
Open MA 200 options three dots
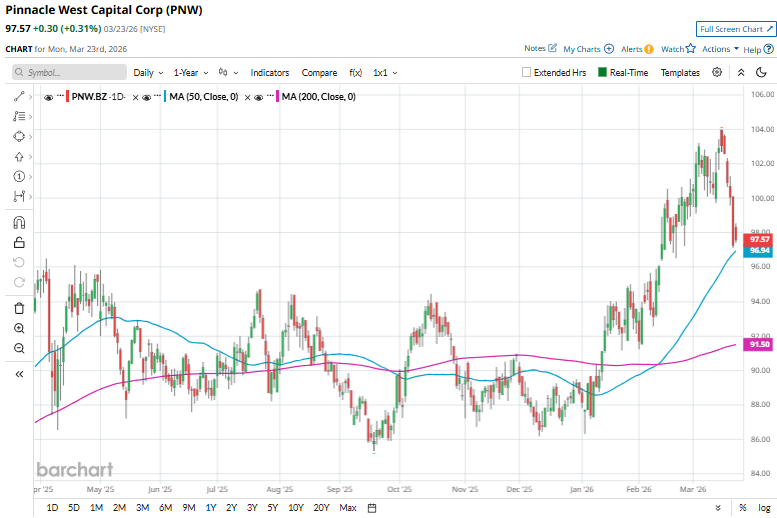pos(271,95)
